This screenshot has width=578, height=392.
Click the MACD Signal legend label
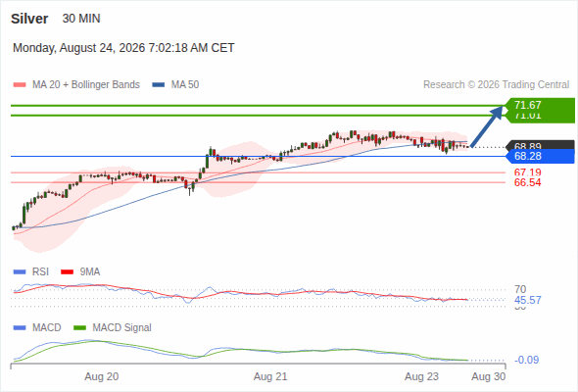122,328
